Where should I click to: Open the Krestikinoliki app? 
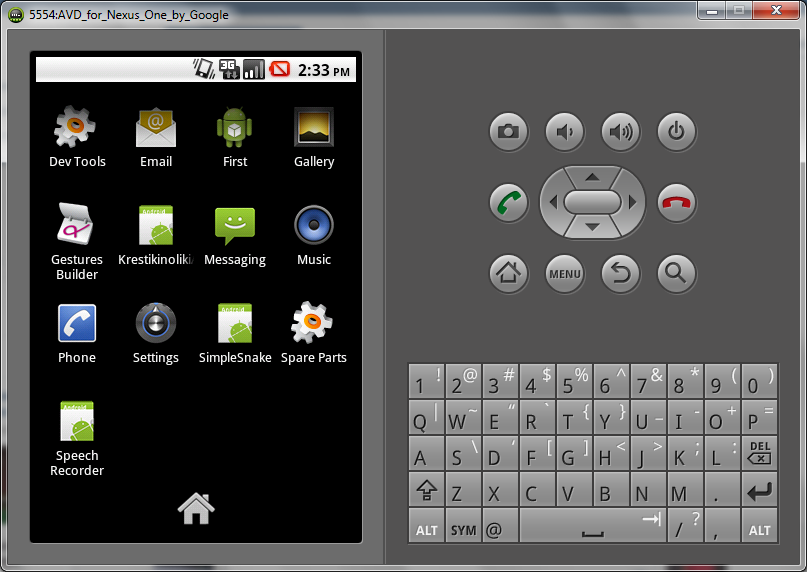pos(156,236)
